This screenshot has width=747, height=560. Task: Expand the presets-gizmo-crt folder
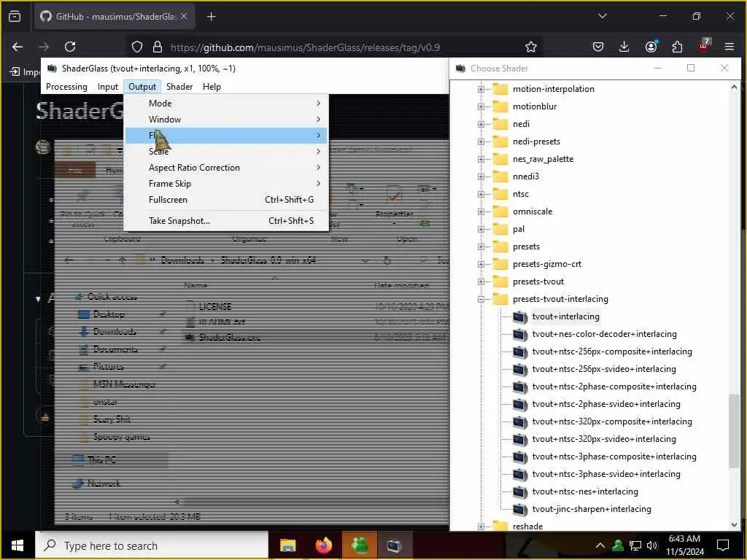(x=481, y=264)
